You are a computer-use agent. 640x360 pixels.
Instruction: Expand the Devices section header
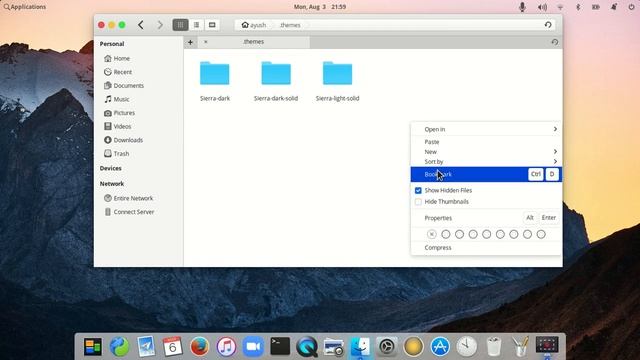coord(111,168)
